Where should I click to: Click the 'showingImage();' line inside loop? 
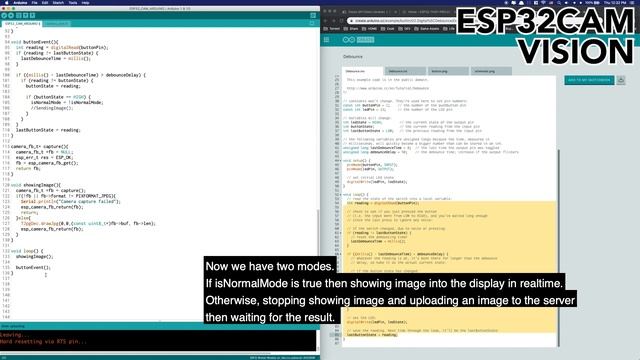34,257
